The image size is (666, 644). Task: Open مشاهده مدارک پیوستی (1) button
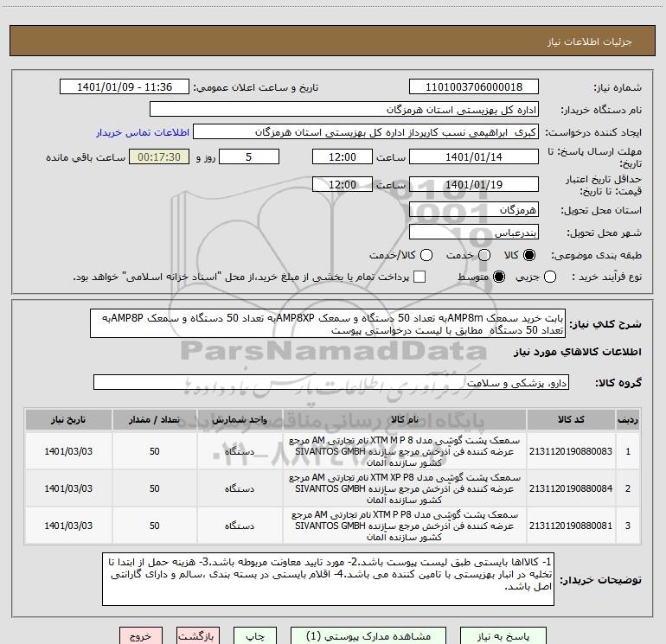(368, 636)
